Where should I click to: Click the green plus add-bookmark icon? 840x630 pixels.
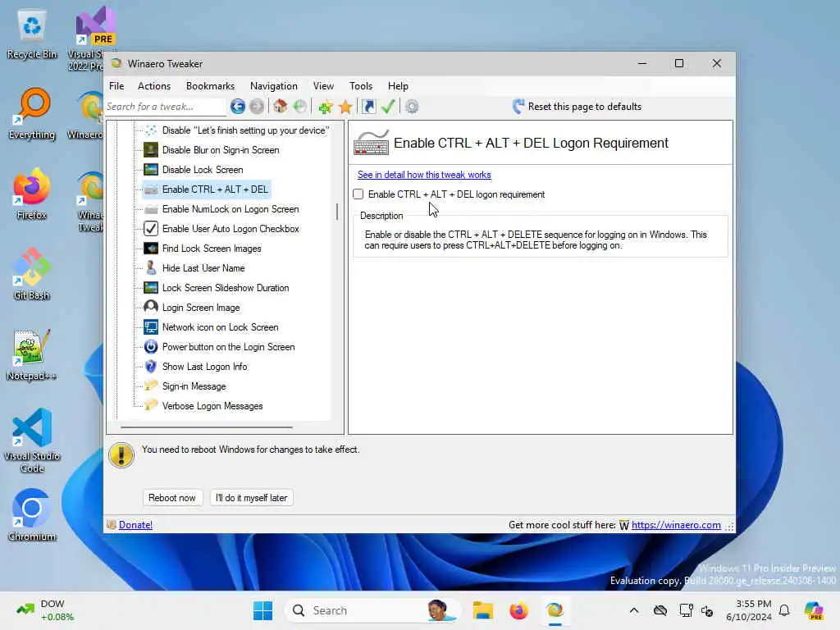tap(325, 107)
